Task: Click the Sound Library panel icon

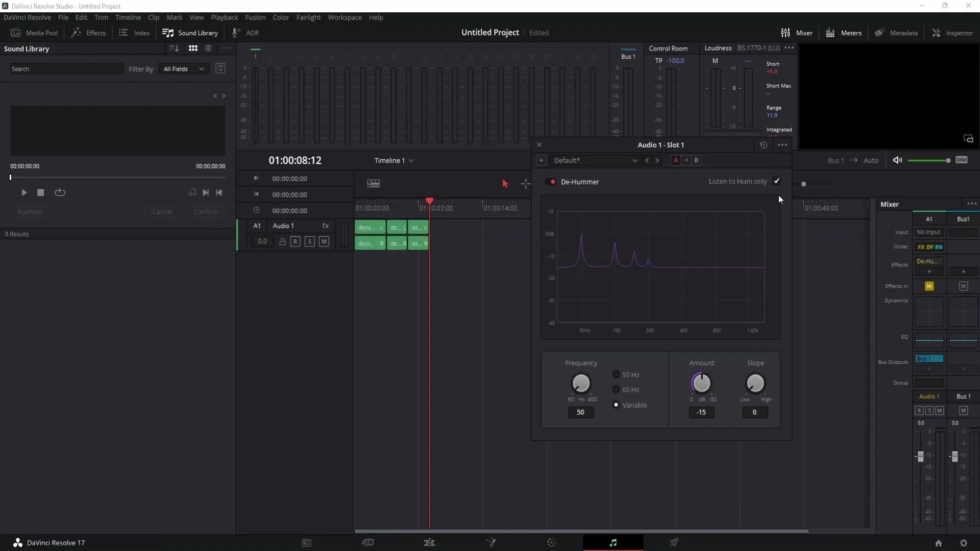Action: [x=167, y=33]
